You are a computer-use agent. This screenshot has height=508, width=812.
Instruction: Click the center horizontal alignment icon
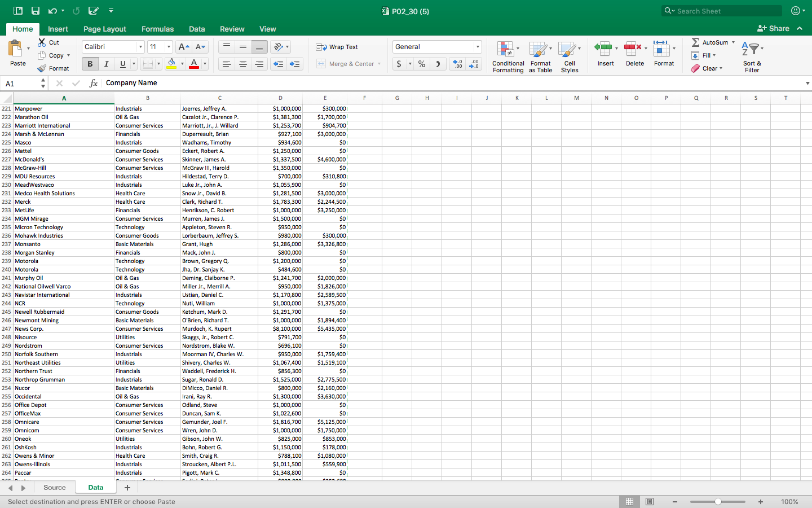(x=243, y=64)
